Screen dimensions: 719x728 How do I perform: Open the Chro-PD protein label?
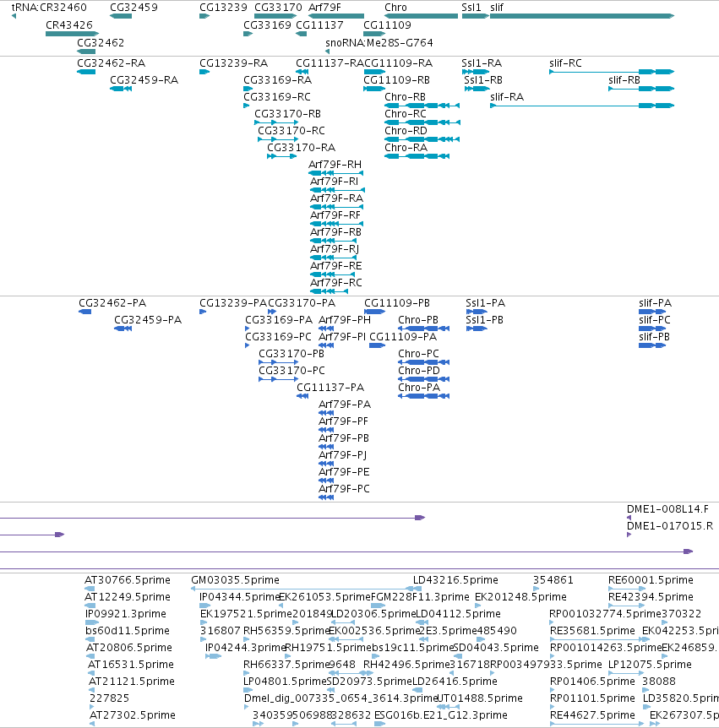point(419,371)
